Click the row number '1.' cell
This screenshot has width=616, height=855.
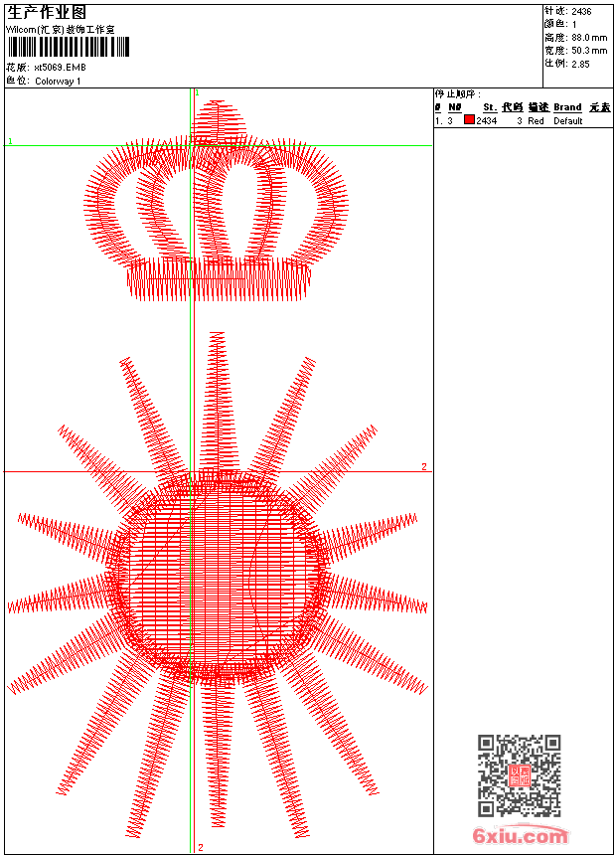pyautogui.click(x=438, y=121)
